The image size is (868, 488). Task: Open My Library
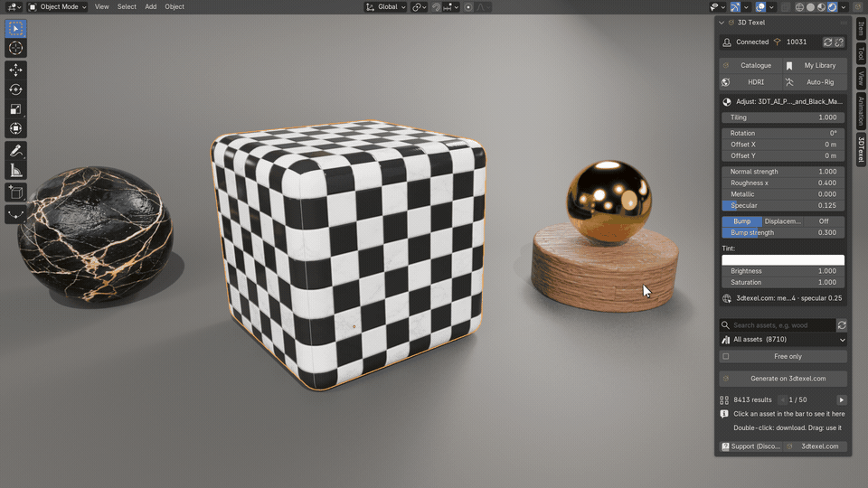point(816,65)
